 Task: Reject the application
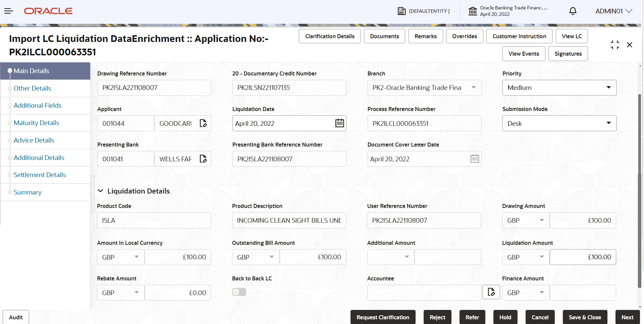[437, 317]
